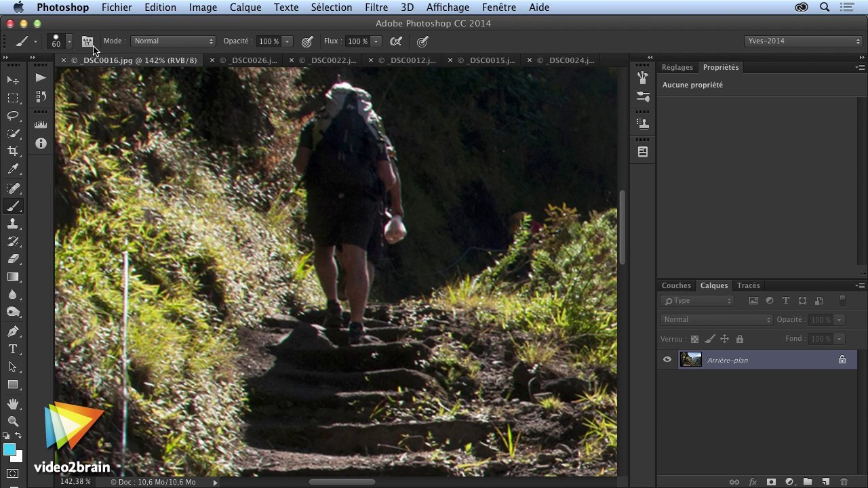Enable airbrush mode button
The width and height of the screenshot is (868, 488).
click(397, 41)
